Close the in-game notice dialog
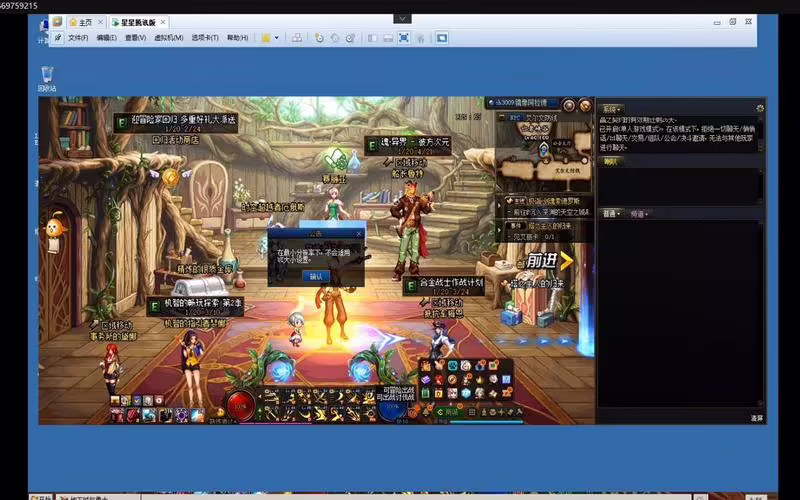The height and width of the screenshot is (500, 800). (x=359, y=234)
